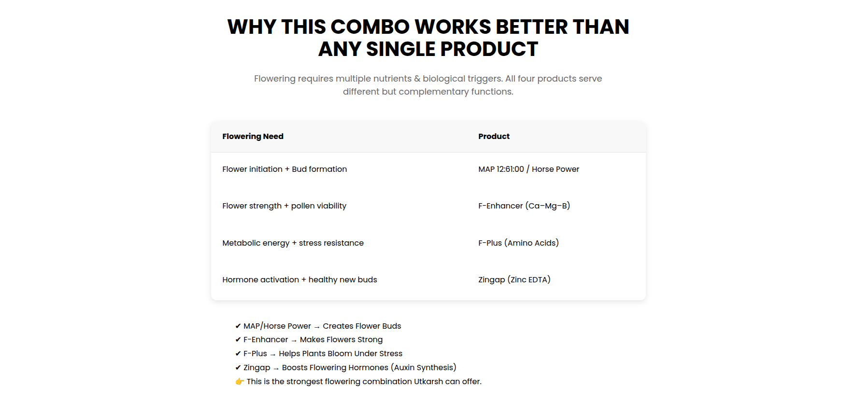This screenshot has height=403, width=868.
Task: Click 'strongest flowering combination Utkarsh' sentence
Action: click(x=364, y=382)
